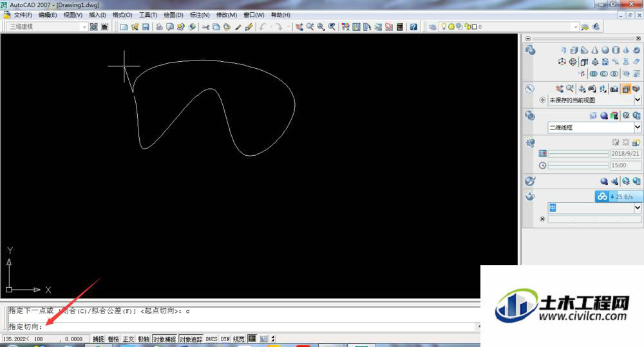Open the 修改(M) menu
The height and width of the screenshot is (347, 644).
point(226,15)
